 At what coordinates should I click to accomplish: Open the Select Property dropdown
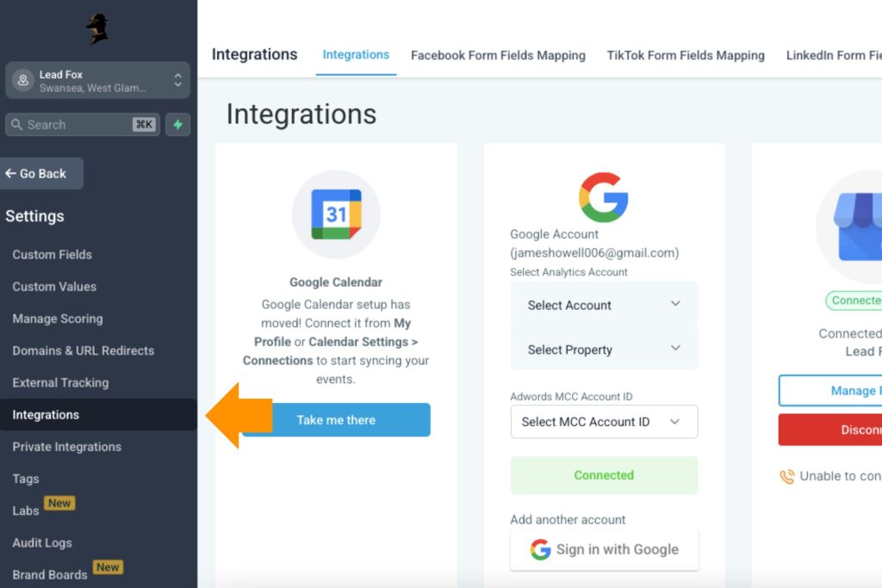tap(604, 349)
